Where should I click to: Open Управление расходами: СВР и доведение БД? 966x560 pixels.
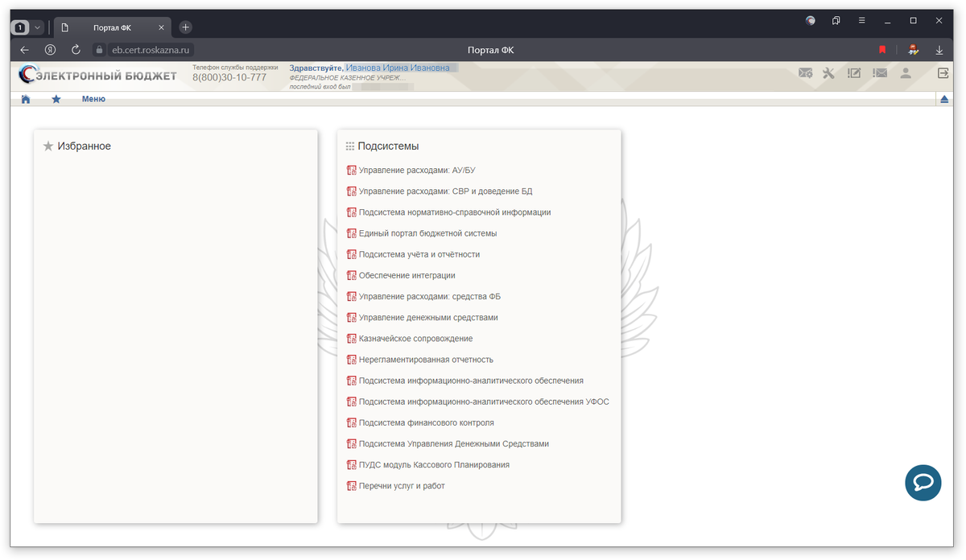(445, 191)
